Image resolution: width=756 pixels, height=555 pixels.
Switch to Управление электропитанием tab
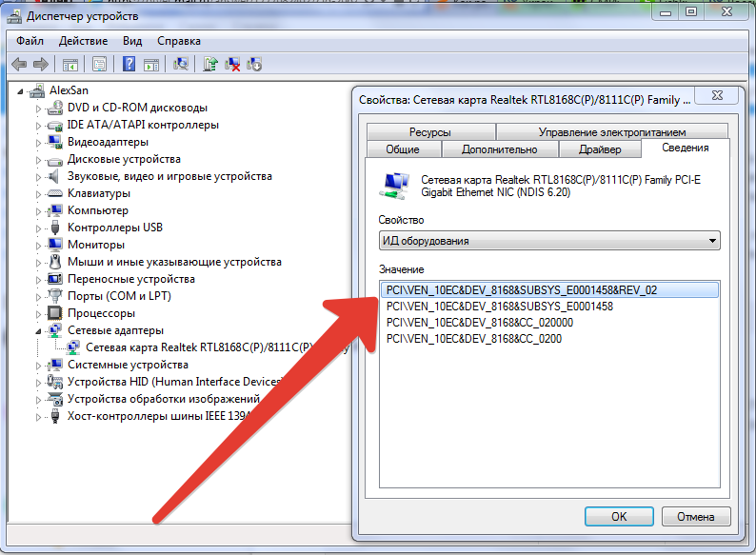(x=611, y=132)
